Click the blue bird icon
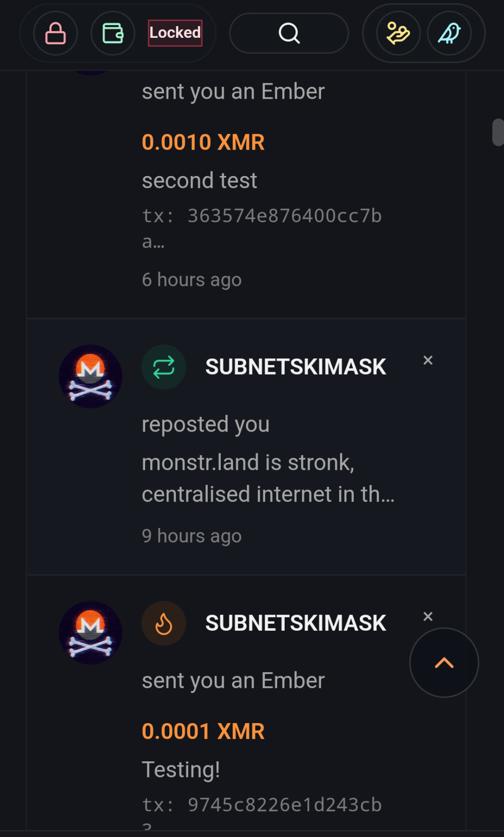 (x=449, y=34)
